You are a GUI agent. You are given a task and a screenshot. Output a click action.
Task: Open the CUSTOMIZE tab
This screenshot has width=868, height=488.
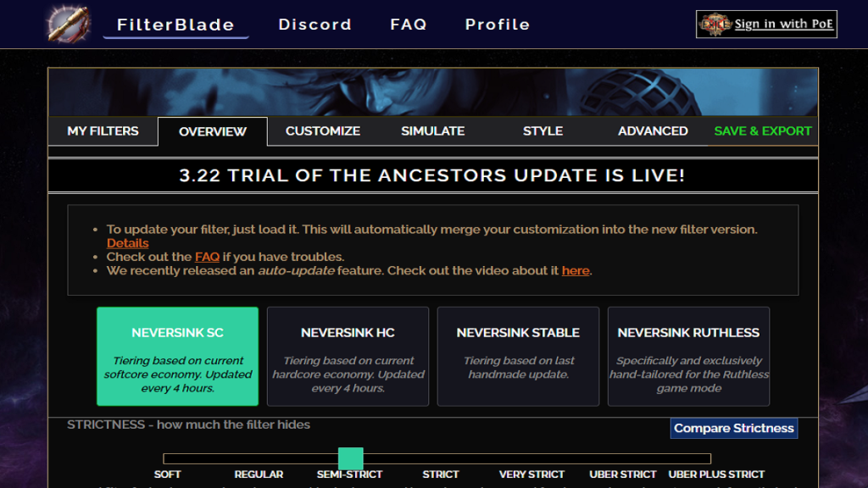tap(322, 131)
